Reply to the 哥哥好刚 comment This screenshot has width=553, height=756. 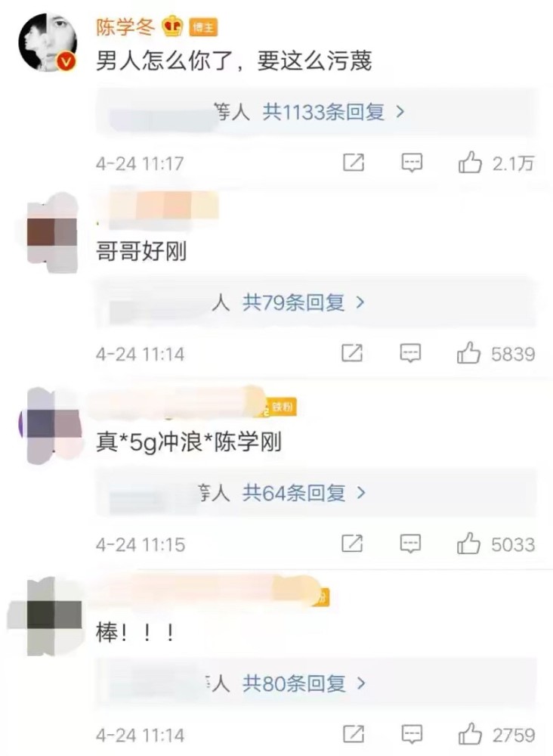coord(410,353)
